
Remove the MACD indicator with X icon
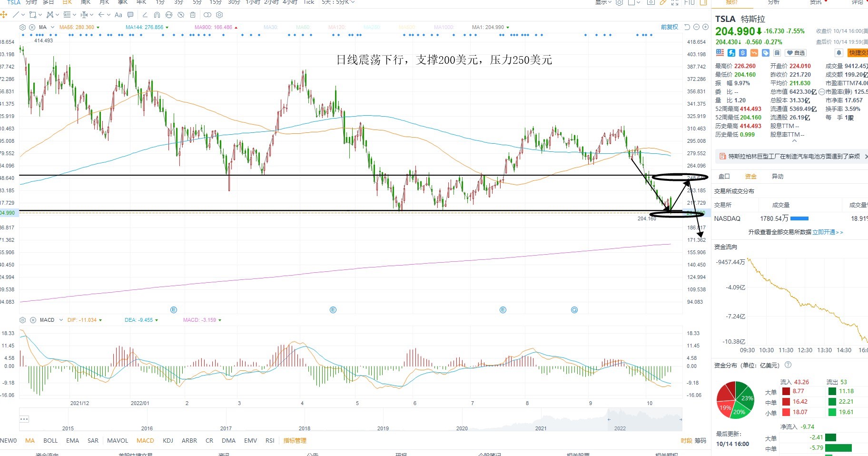click(32, 320)
